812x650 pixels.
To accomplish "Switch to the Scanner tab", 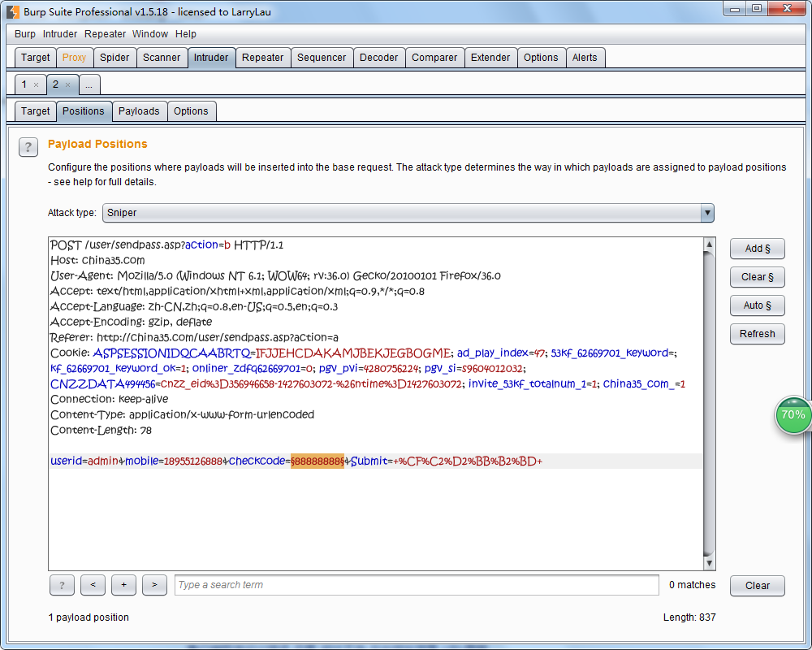I will pyautogui.click(x=162, y=58).
